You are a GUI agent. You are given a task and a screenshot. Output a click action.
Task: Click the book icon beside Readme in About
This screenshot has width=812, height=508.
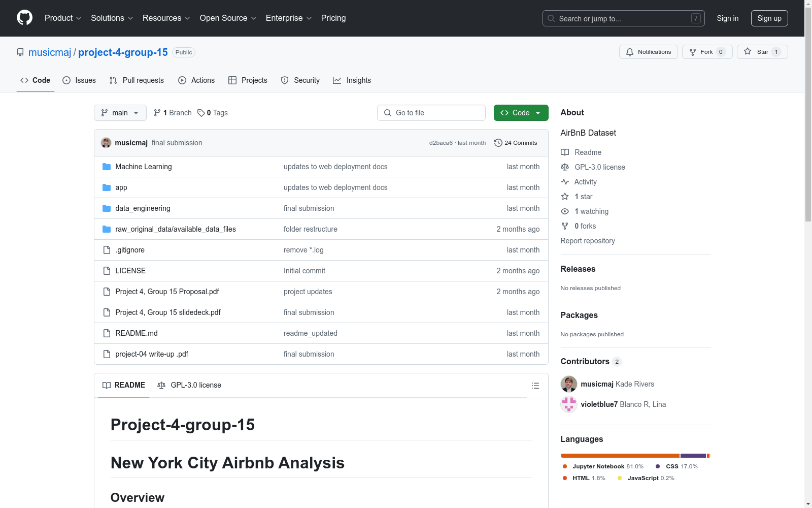point(565,152)
